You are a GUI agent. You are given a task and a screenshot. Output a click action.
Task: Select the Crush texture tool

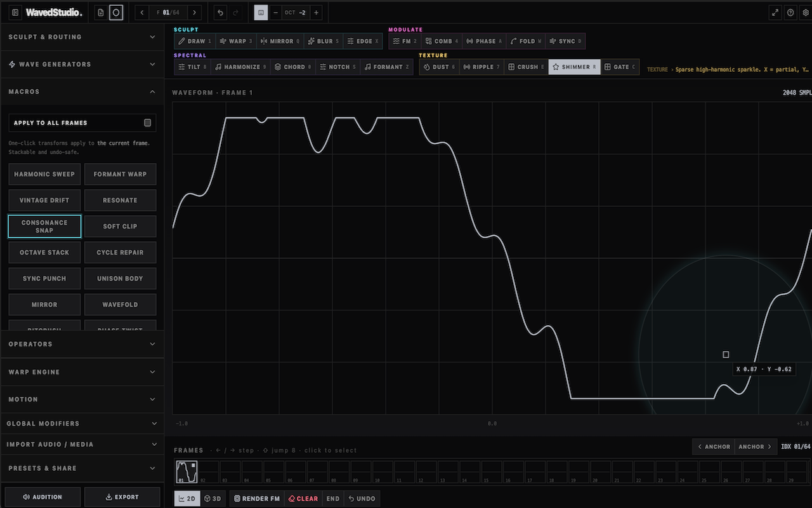coord(527,67)
